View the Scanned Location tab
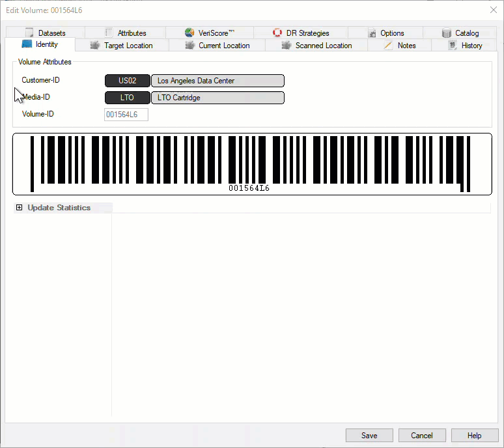Screen dimensions: 504x448 316,46
